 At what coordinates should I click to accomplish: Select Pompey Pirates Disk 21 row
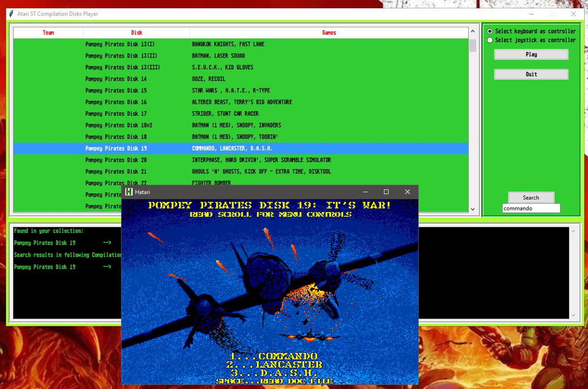tap(241, 172)
